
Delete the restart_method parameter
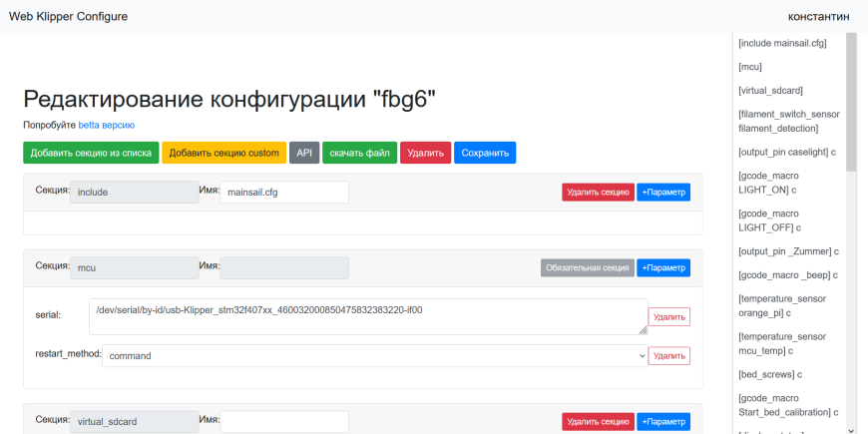[x=669, y=356]
